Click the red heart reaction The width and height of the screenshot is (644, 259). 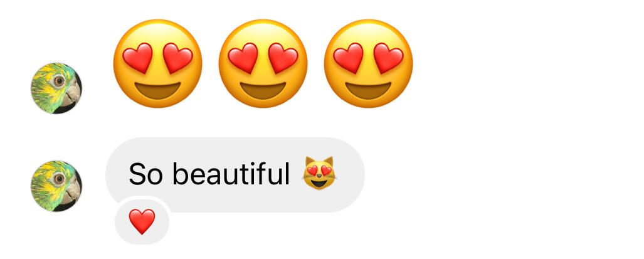tap(142, 221)
